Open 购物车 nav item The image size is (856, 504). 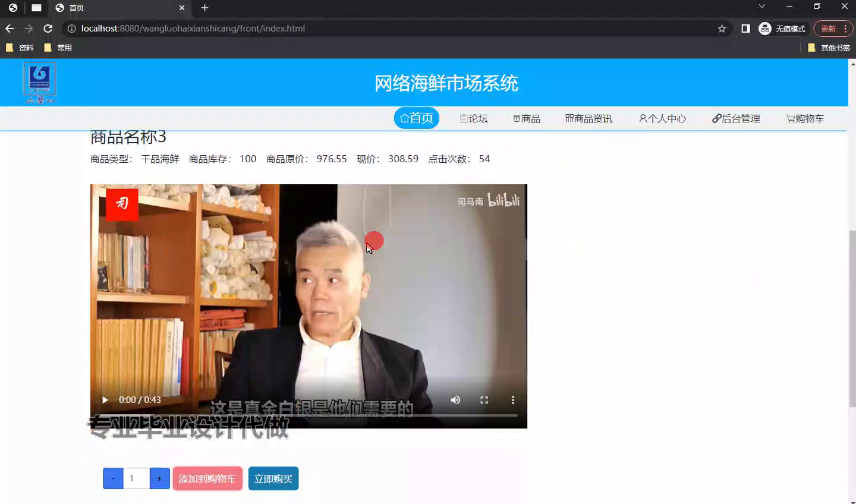(805, 119)
